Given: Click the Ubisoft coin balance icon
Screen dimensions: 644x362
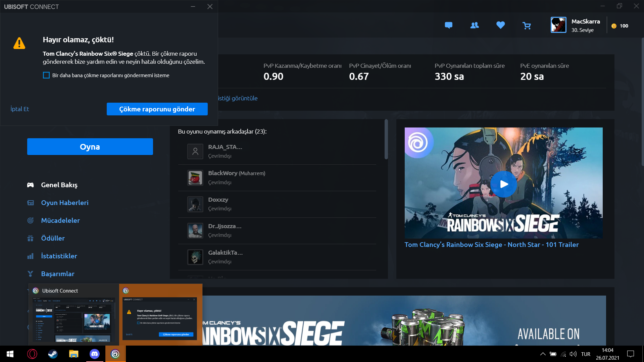Looking at the screenshot, I should [x=614, y=26].
